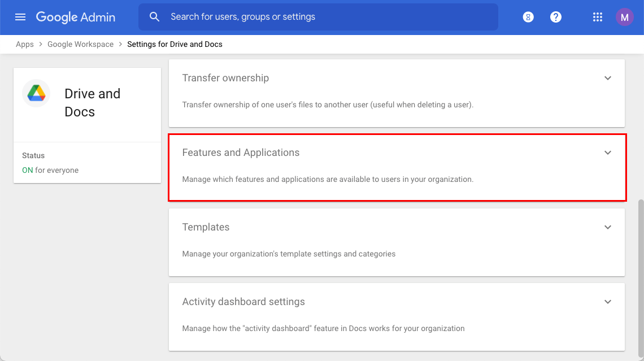This screenshot has width=644, height=361.
Task: Click the Settings for Drive and Docs breadcrumb
Action: [x=175, y=44]
